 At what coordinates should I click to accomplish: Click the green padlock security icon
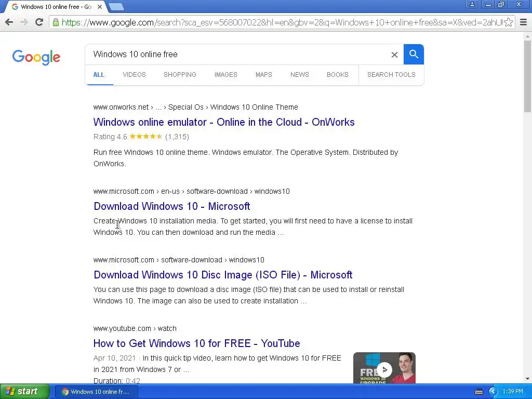pyautogui.click(x=56, y=22)
